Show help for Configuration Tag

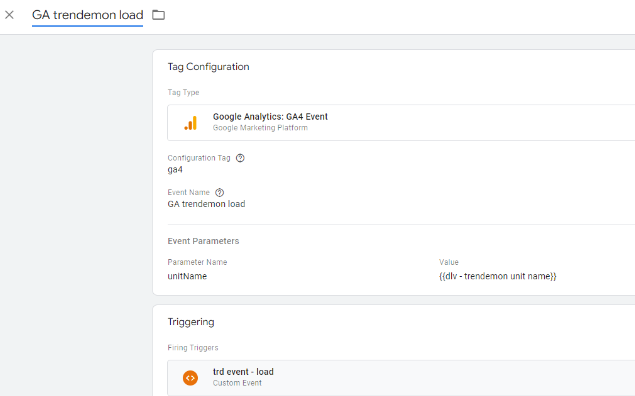tap(240, 158)
